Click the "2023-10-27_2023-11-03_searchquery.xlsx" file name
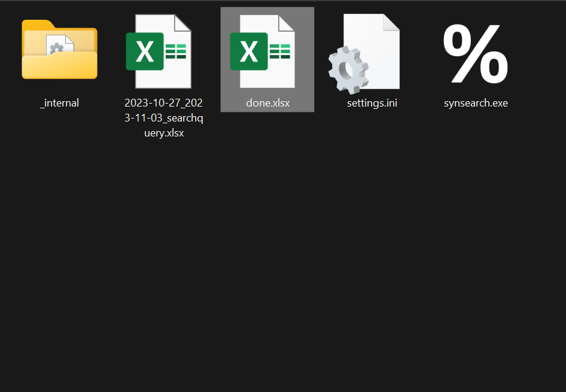 point(164,118)
